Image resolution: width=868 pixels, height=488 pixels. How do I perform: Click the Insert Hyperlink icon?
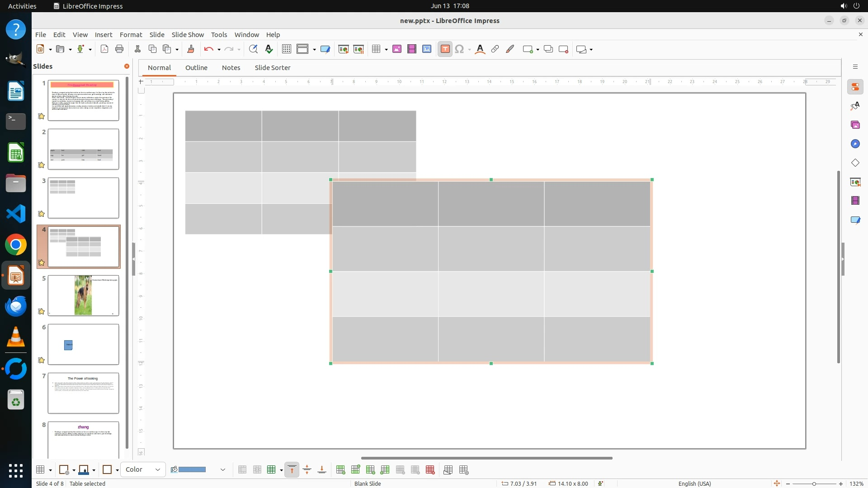pos(495,49)
